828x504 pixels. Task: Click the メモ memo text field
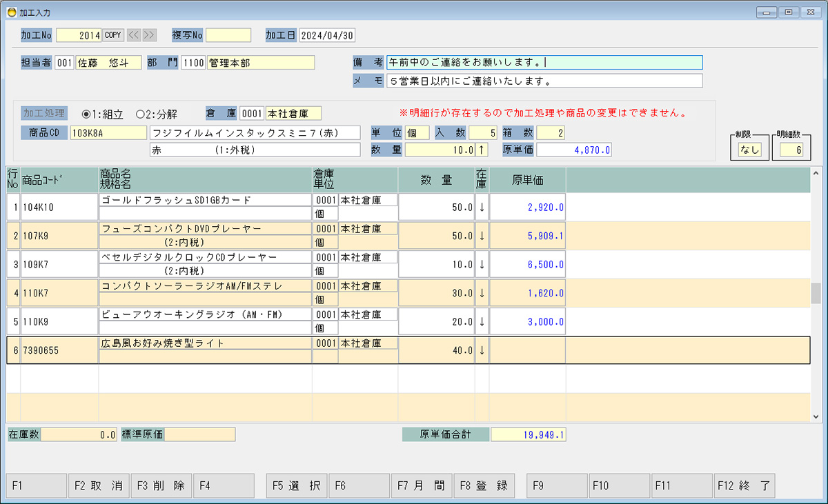(x=544, y=81)
